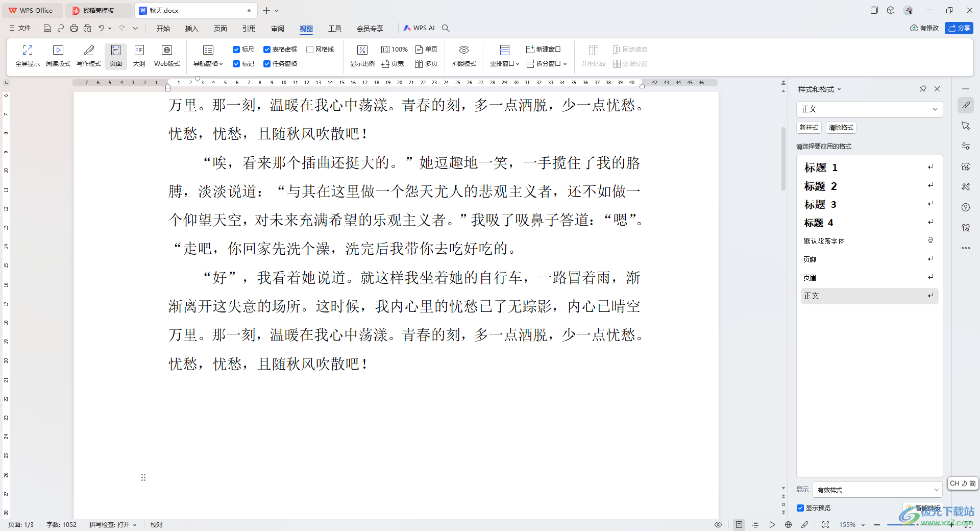Pin the Styles and Formatting pane
This screenshot has width=980, height=531.
point(923,89)
